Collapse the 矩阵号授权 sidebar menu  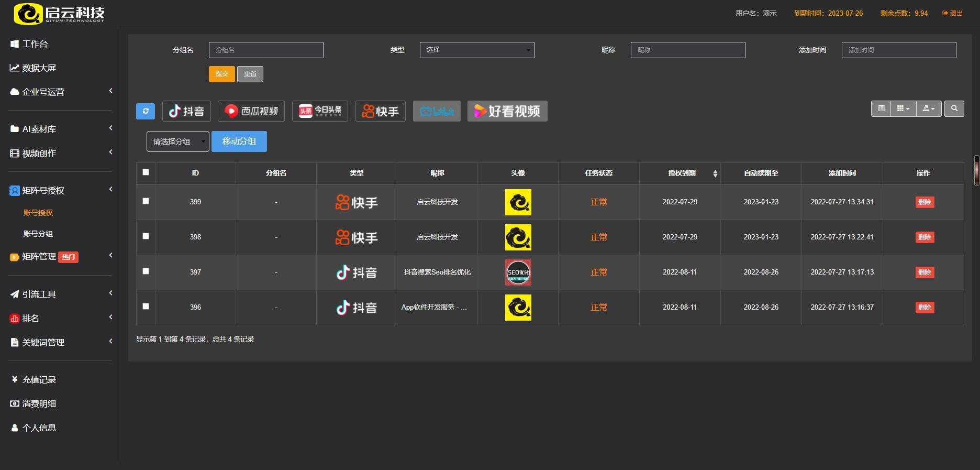tap(60, 190)
